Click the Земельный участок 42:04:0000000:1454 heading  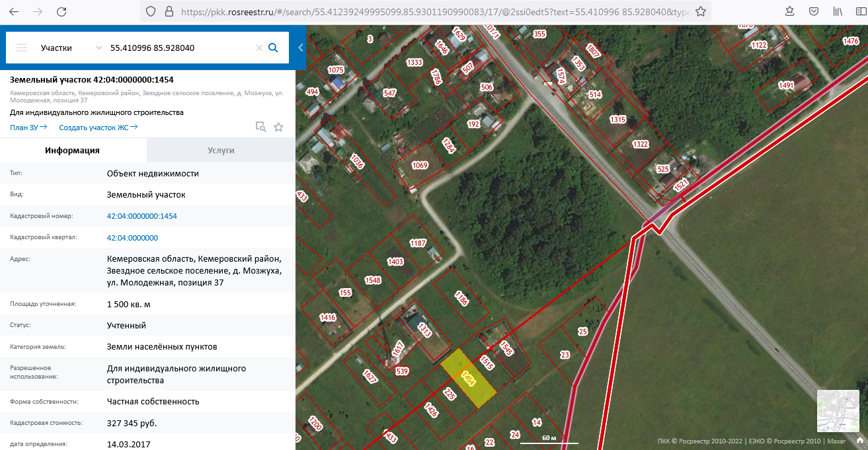92,80
